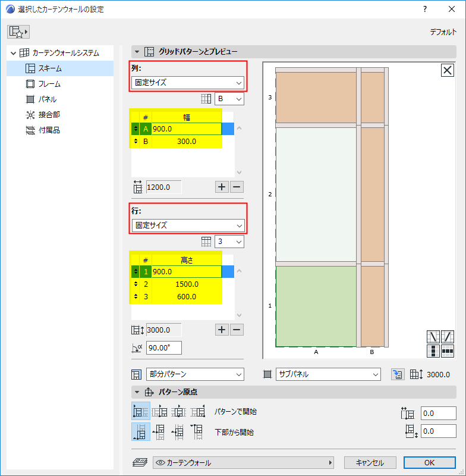
Task: Edit horizontal origin offset 0.0 field
Action: click(x=438, y=414)
